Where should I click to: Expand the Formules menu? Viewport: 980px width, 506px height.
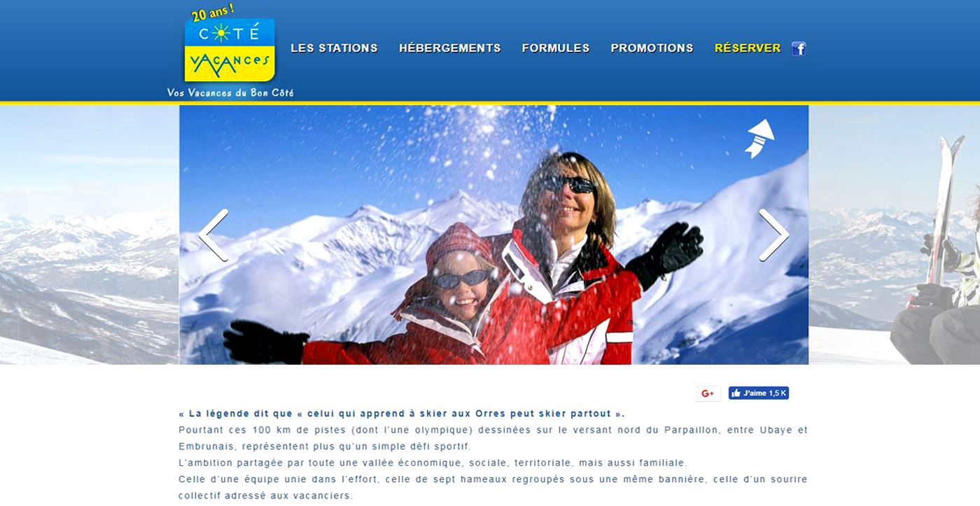pos(556,48)
